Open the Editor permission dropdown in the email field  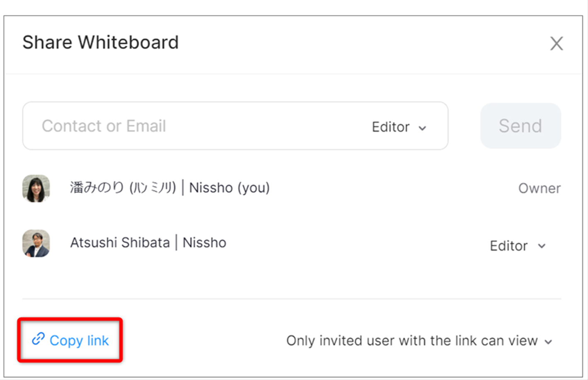[x=399, y=127]
